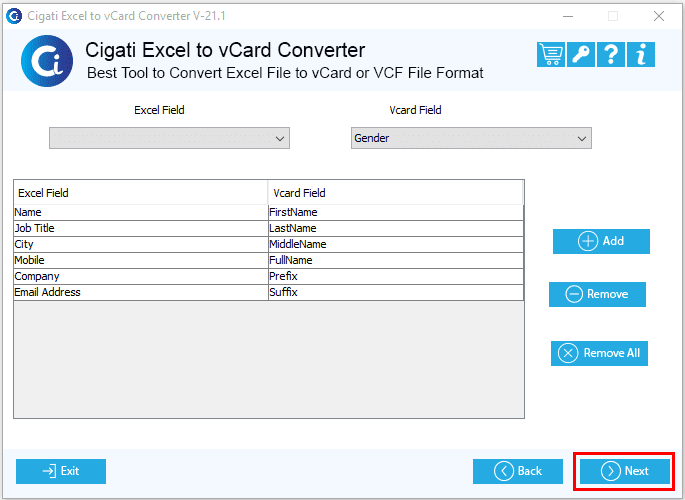Close the converter window
The width and height of the screenshot is (685, 500).
[659, 16]
